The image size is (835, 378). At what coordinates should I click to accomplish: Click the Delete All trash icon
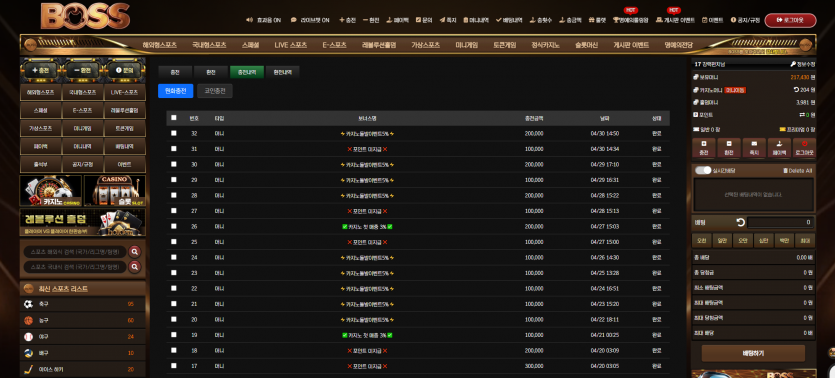click(785, 171)
